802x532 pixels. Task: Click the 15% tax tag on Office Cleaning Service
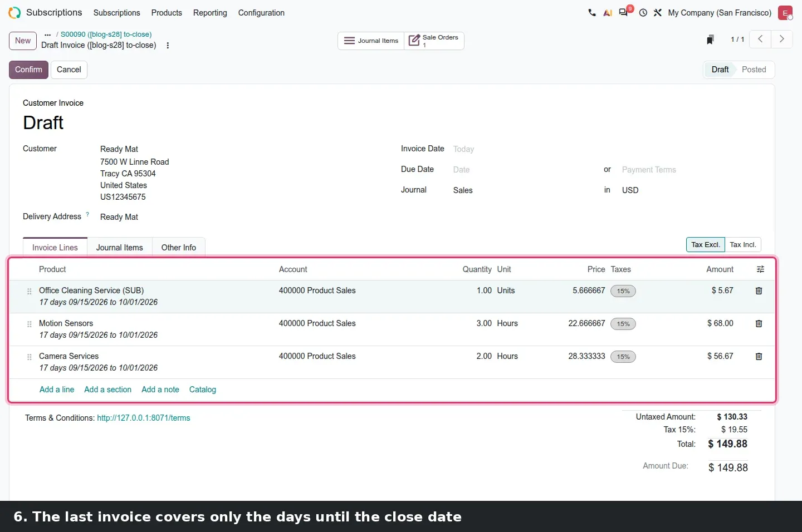click(x=623, y=291)
